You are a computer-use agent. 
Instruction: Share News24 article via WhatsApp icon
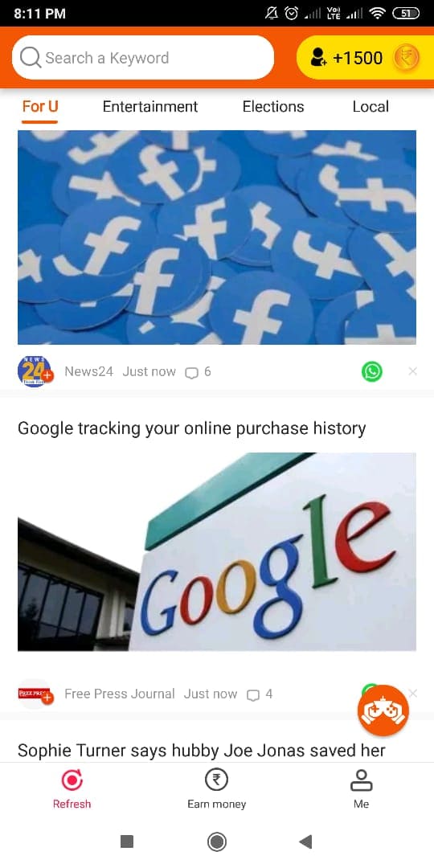coord(371,371)
